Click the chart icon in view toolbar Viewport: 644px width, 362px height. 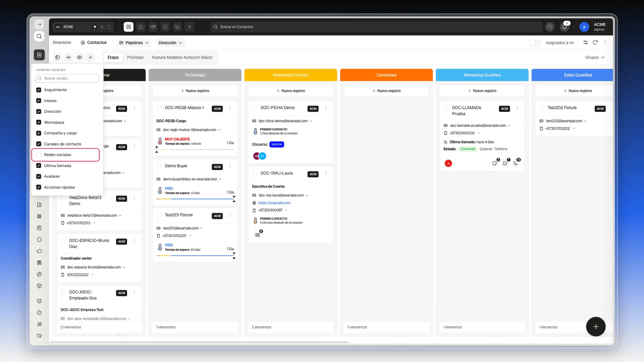tap(58, 57)
